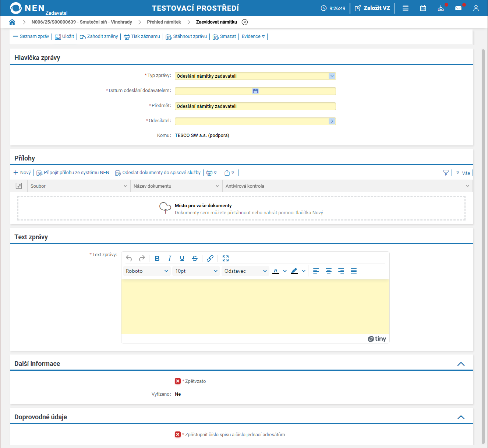Toggle fullscreen mode of text editor
This screenshot has height=448, width=488.
tap(226, 258)
